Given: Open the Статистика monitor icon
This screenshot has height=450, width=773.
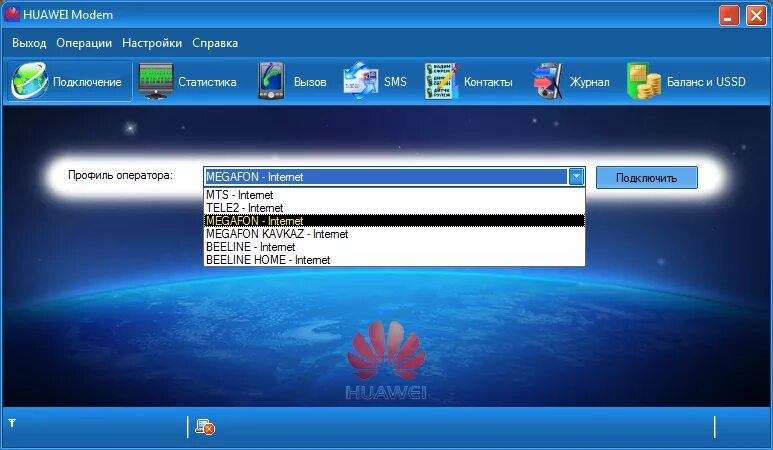Looking at the screenshot, I should (x=156, y=81).
